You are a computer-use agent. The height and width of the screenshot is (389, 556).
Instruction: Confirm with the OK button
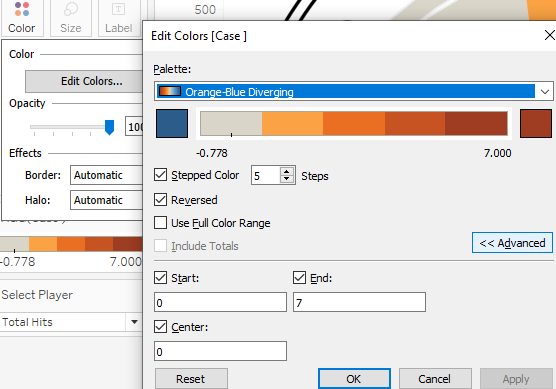coord(354,379)
